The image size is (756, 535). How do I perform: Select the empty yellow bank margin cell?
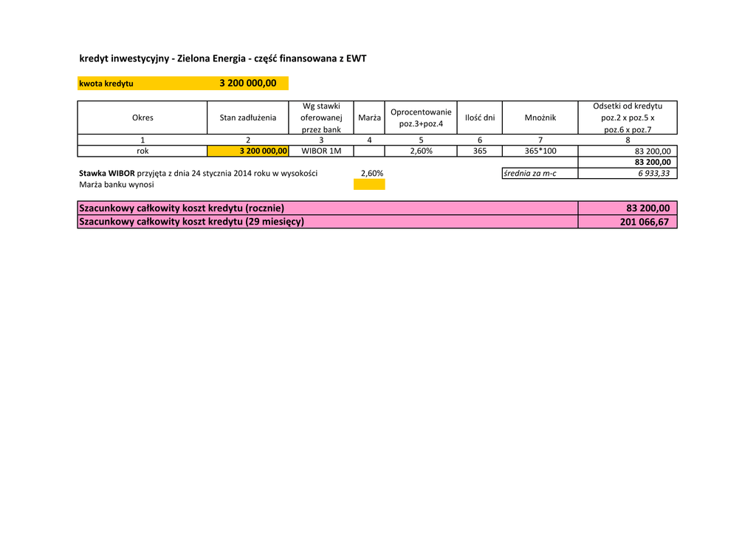click(x=369, y=185)
